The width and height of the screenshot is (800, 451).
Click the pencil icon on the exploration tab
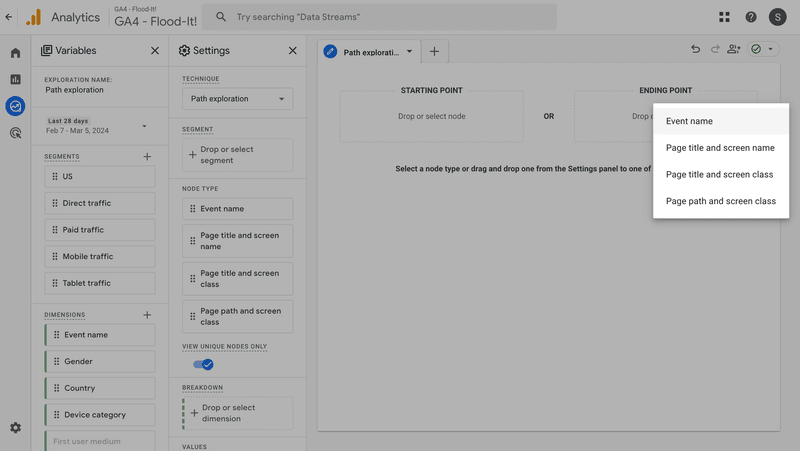pos(330,52)
